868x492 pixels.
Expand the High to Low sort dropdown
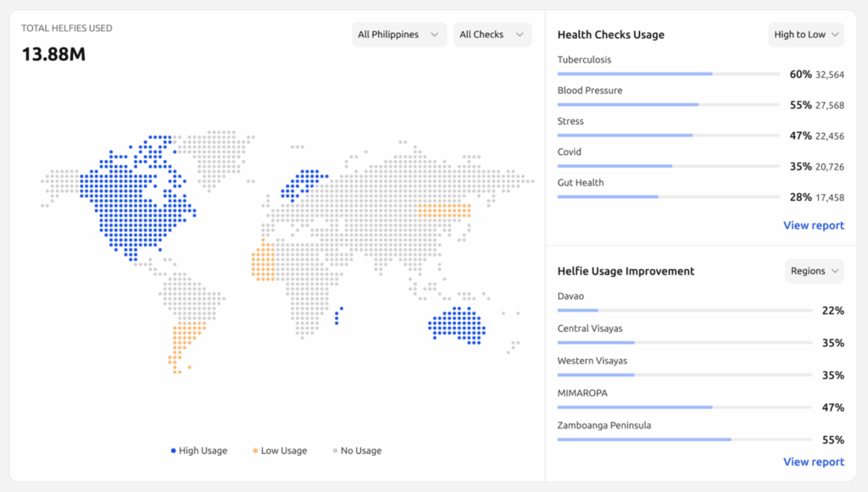coord(806,35)
